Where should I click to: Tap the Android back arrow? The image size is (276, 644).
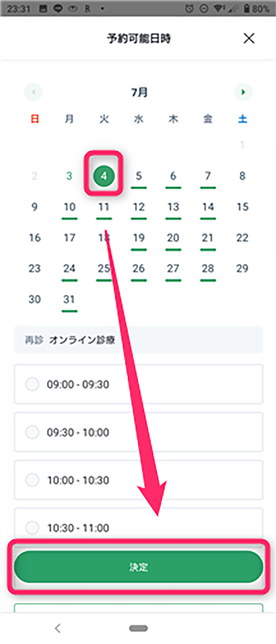pos(58,628)
